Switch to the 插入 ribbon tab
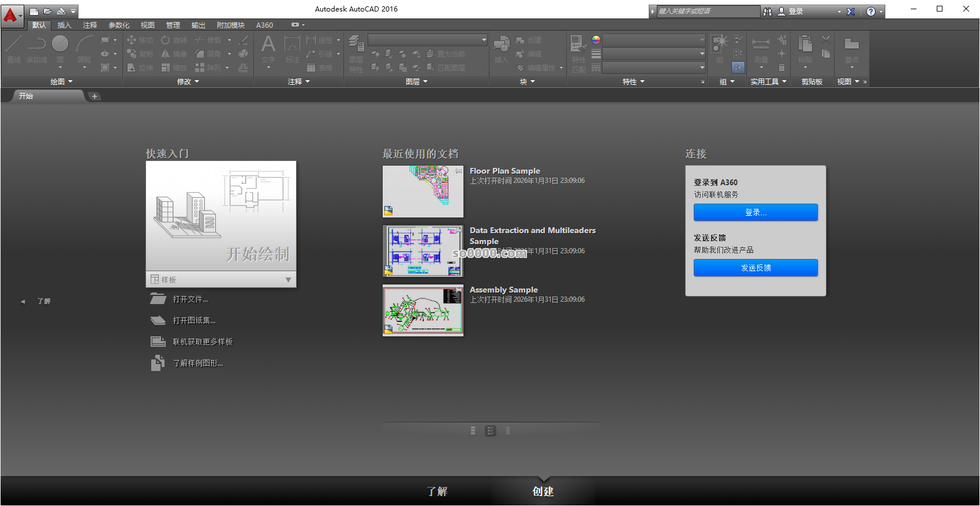Viewport: 980px width, 506px height. coord(64,25)
